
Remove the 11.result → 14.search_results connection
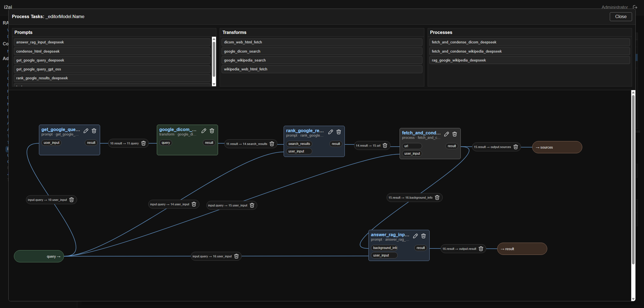point(272,144)
